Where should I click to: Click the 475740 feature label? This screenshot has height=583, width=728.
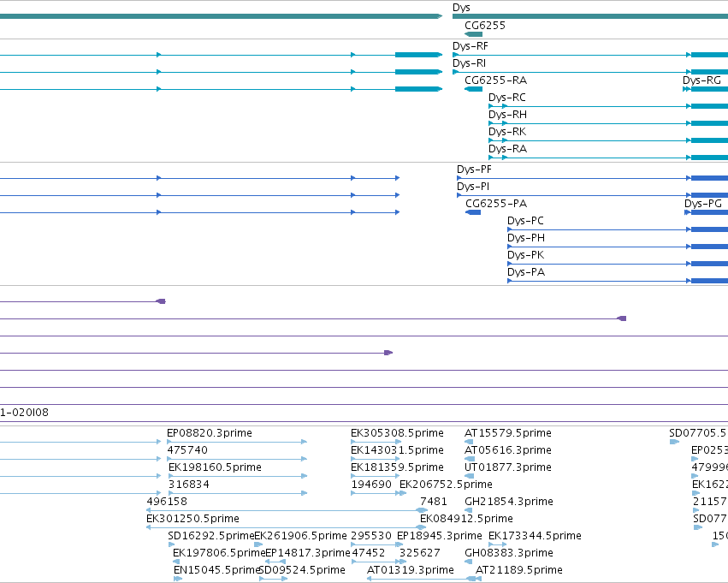187,450
